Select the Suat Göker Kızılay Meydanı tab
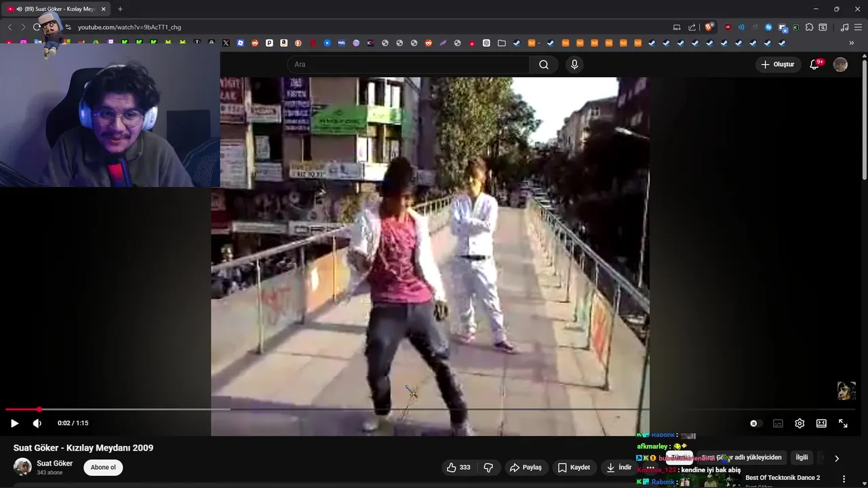This screenshot has width=868, height=488. (56, 9)
